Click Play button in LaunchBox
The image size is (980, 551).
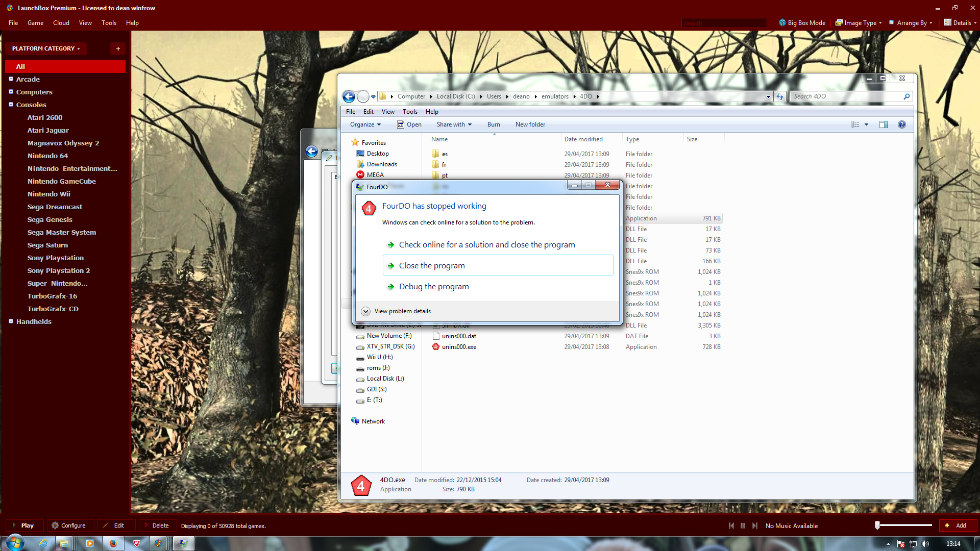click(x=24, y=525)
